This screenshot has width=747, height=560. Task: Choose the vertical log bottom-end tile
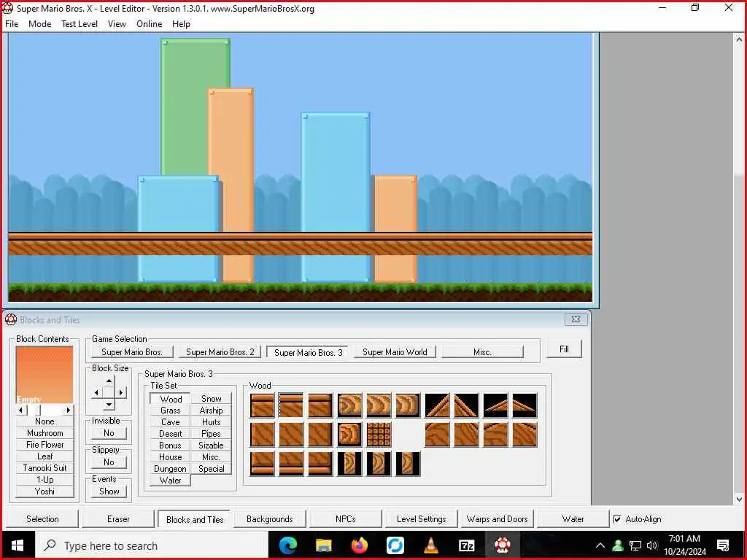[408, 464]
